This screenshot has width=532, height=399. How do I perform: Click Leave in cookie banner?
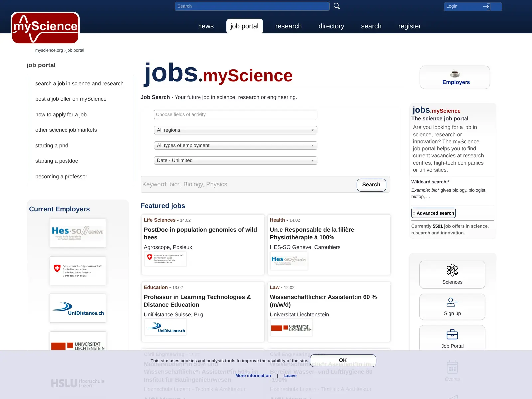[x=290, y=375]
